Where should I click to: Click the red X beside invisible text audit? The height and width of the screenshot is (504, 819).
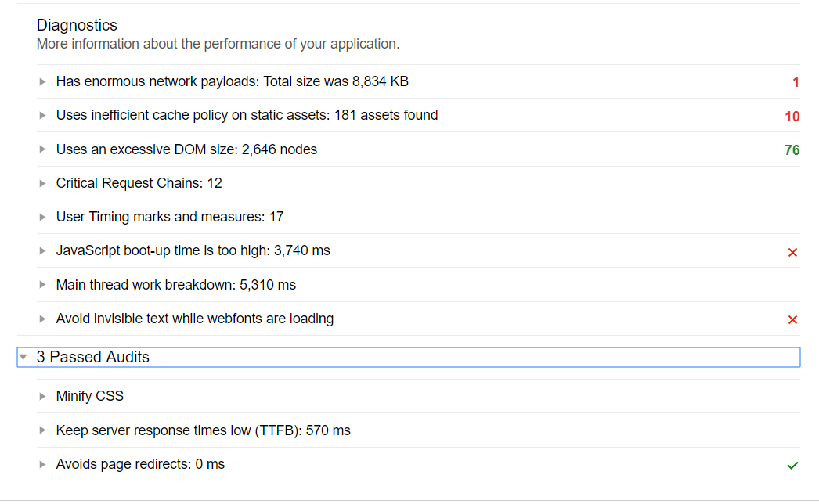click(x=792, y=319)
